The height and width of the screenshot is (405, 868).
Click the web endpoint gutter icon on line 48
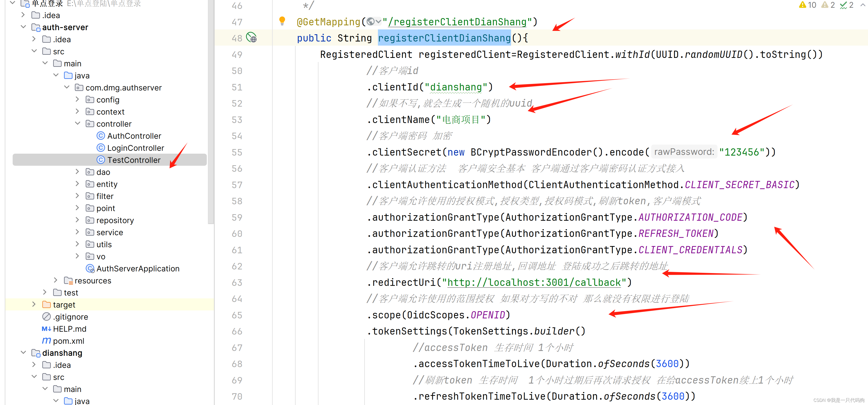coord(251,37)
